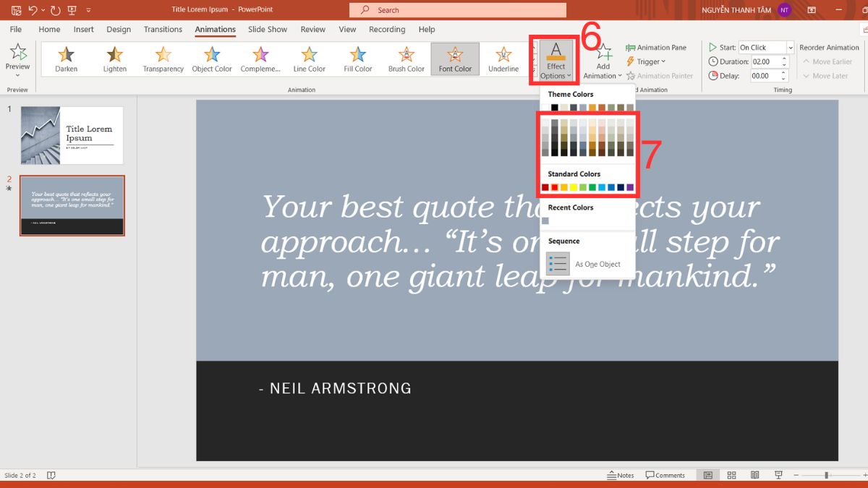
Task: Choose the Transparency animation
Action: (163, 58)
